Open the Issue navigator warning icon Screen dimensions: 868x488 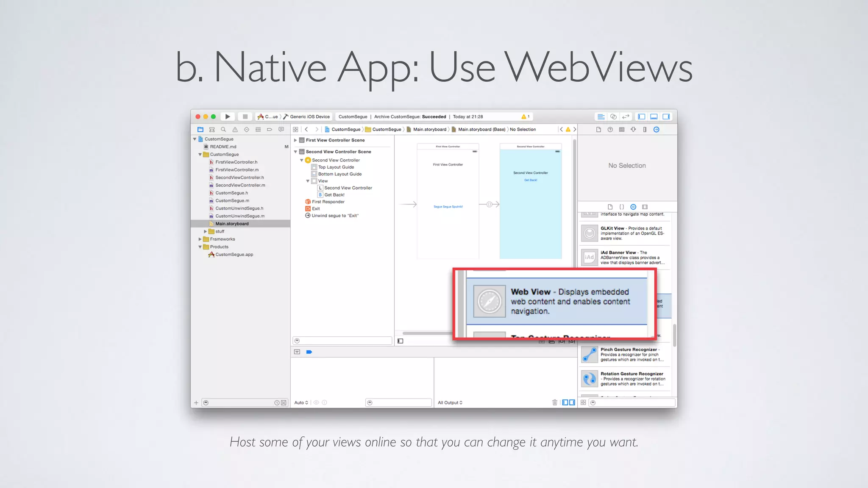(235, 130)
